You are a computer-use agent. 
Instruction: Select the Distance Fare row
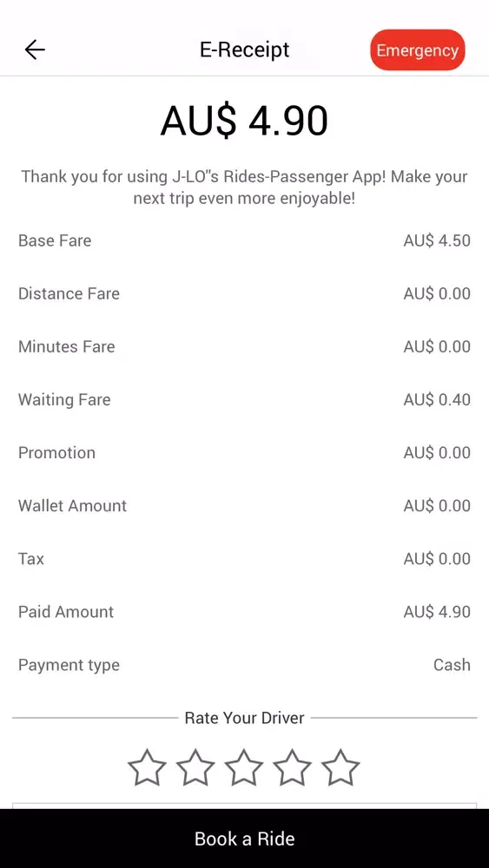244,294
